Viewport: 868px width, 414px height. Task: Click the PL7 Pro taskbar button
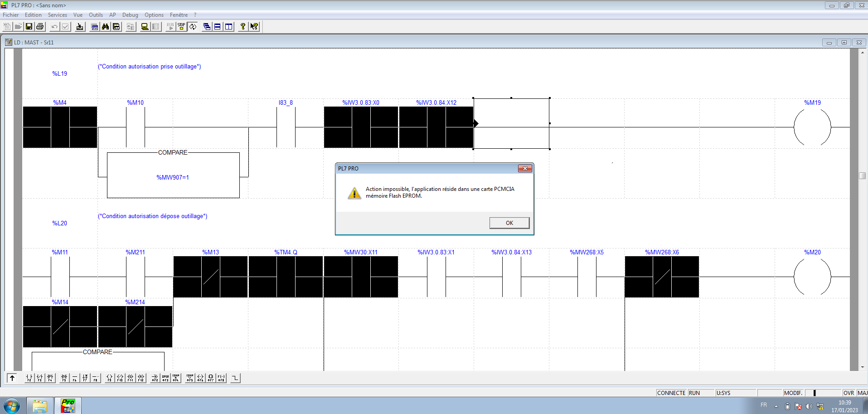[68, 405]
